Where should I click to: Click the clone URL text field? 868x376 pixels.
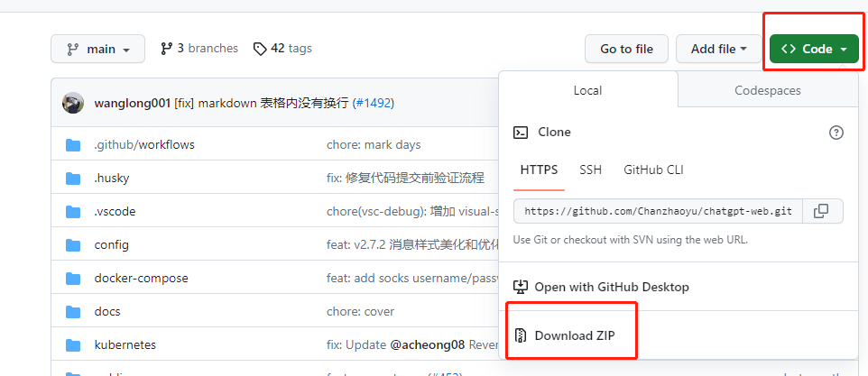(658, 211)
